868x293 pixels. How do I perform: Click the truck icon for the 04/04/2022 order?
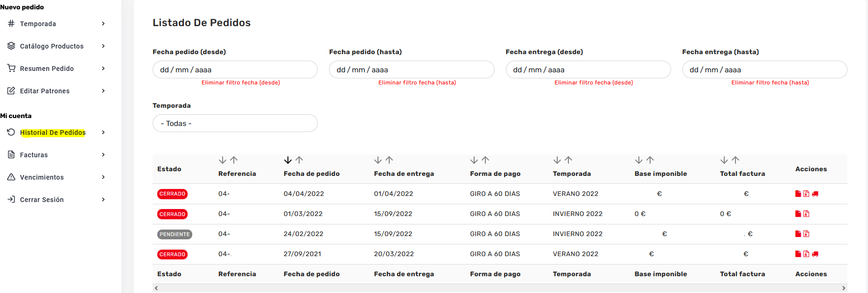pos(815,194)
